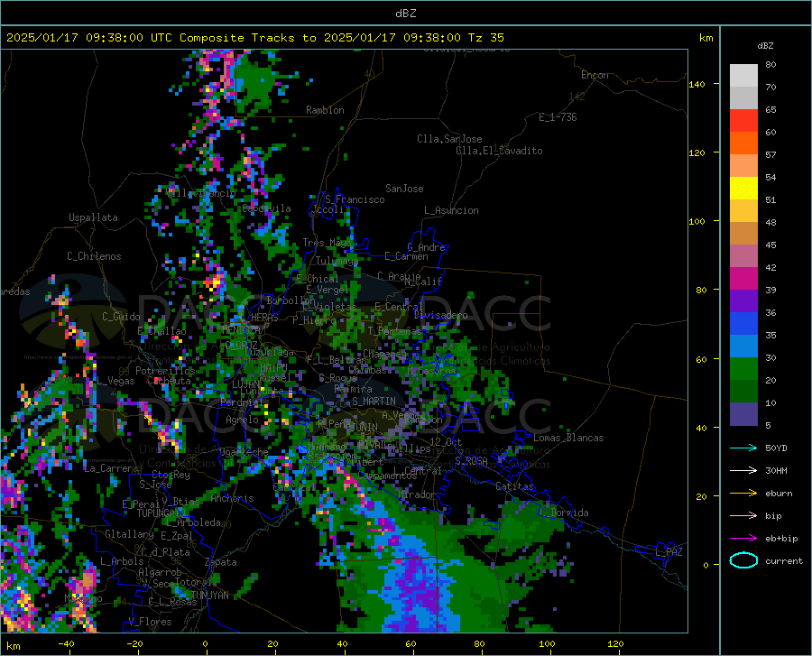The width and height of the screenshot is (812, 656).
Task: Click the Ugarteche place label
Action: (x=244, y=452)
